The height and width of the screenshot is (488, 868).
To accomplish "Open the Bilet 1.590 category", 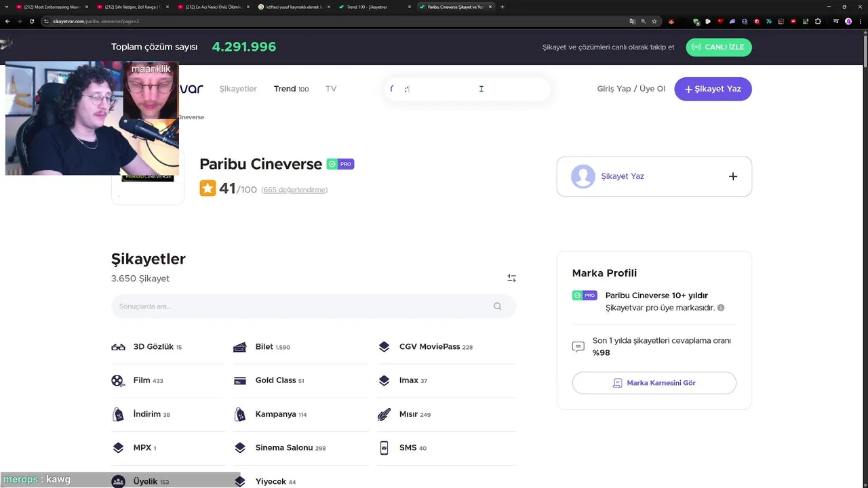I will click(273, 347).
